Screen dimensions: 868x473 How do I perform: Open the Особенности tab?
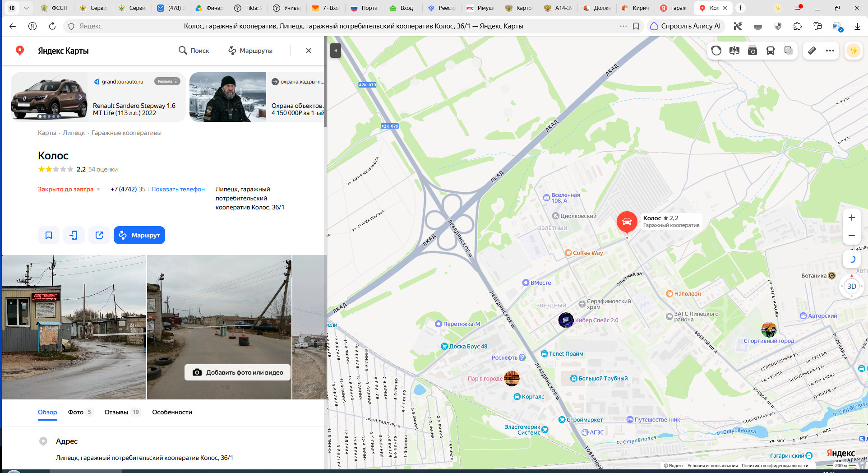pyautogui.click(x=172, y=412)
